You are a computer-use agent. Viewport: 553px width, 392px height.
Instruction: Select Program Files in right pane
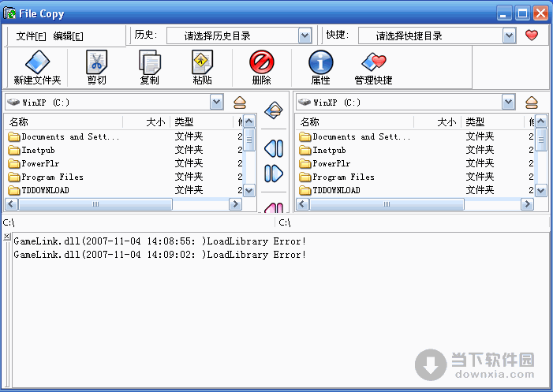[343, 177]
